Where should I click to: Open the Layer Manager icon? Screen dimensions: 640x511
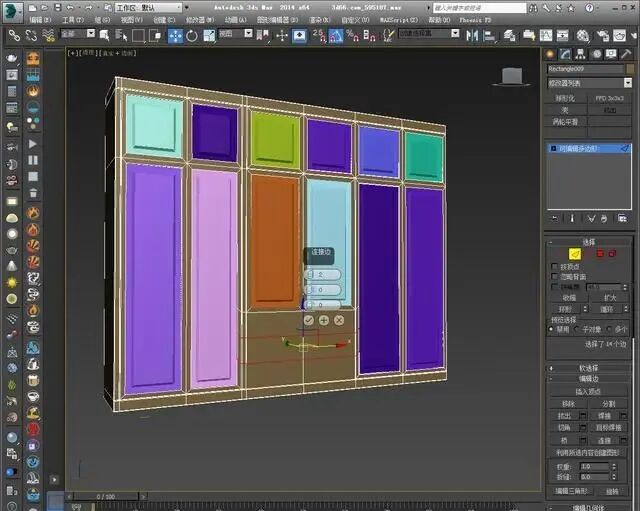tap(509, 36)
